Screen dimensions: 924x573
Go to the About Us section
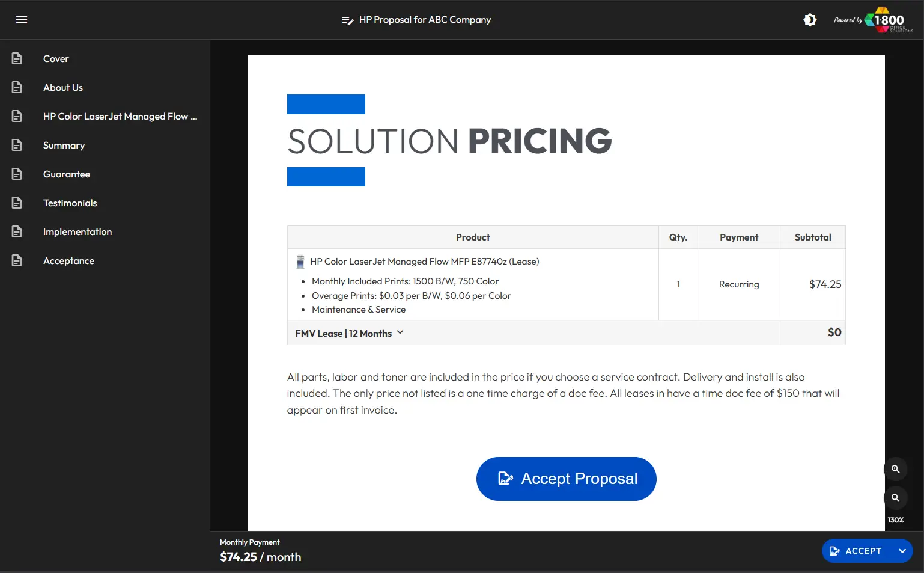[63, 87]
